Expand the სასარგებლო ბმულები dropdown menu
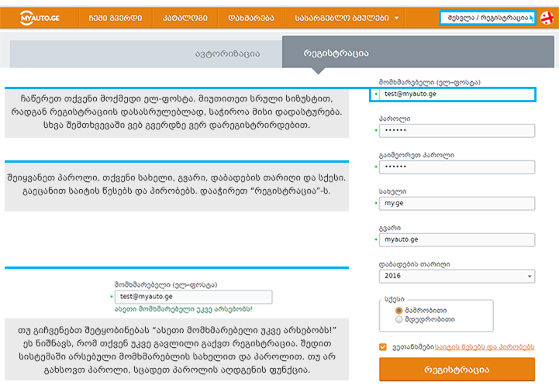 point(347,18)
